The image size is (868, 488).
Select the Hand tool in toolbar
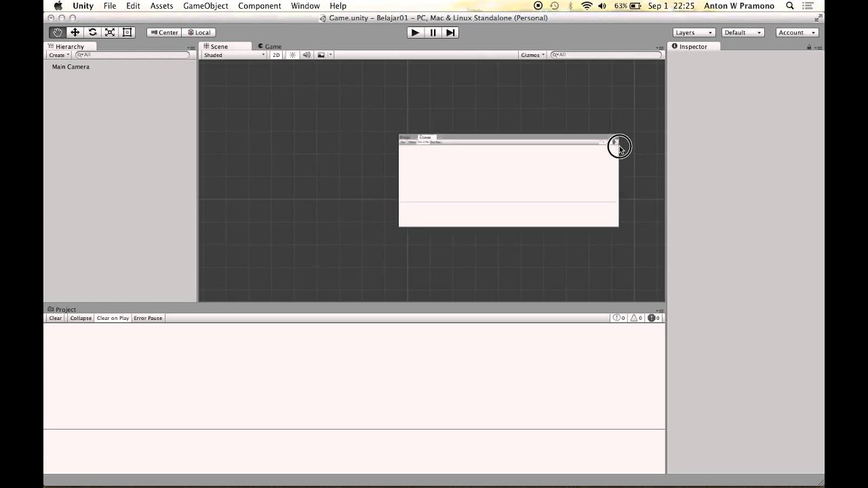click(x=58, y=33)
